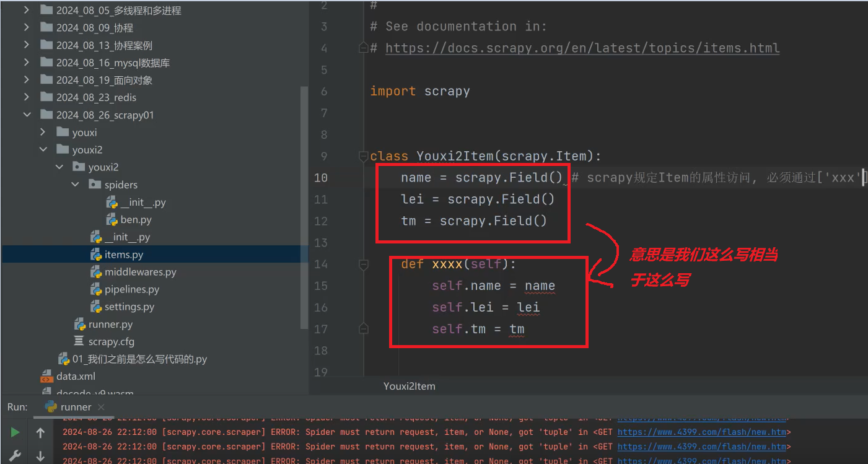Click the __init__.py icon under spiders
The height and width of the screenshot is (464, 868).
pyautogui.click(x=112, y=202)
